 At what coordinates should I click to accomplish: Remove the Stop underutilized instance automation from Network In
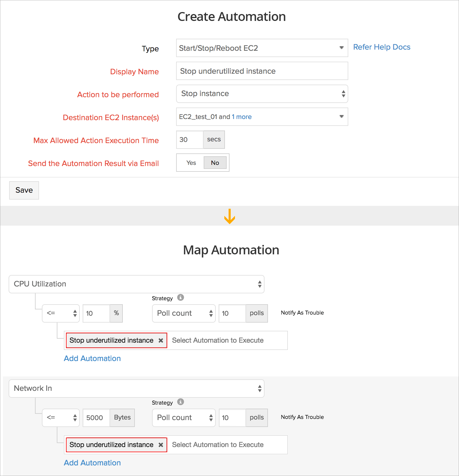161,445
